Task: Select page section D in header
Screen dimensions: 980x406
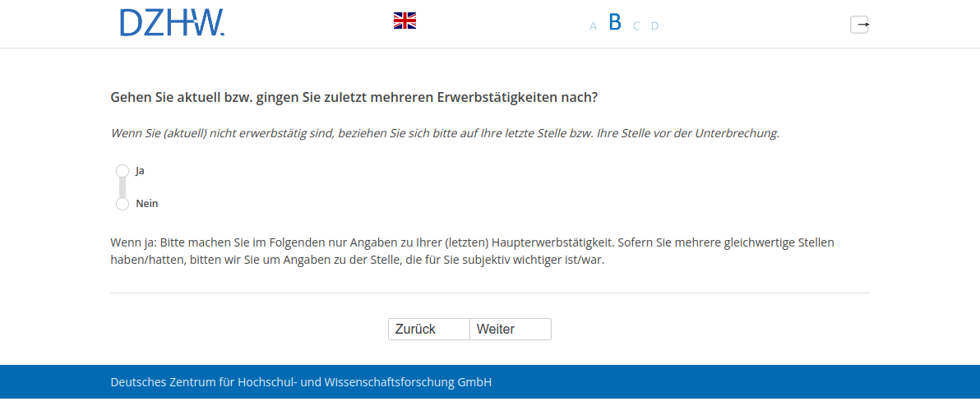Action: [x=654, y=26]
